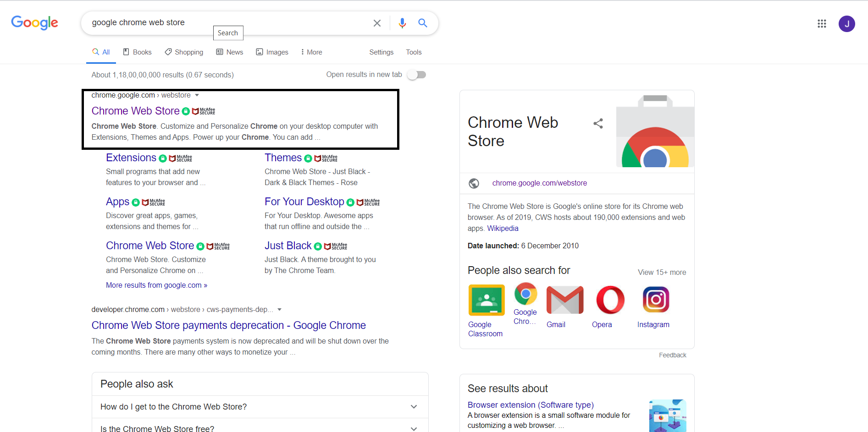Open the Google Chrome icon in People also search for

click(525, 294)
